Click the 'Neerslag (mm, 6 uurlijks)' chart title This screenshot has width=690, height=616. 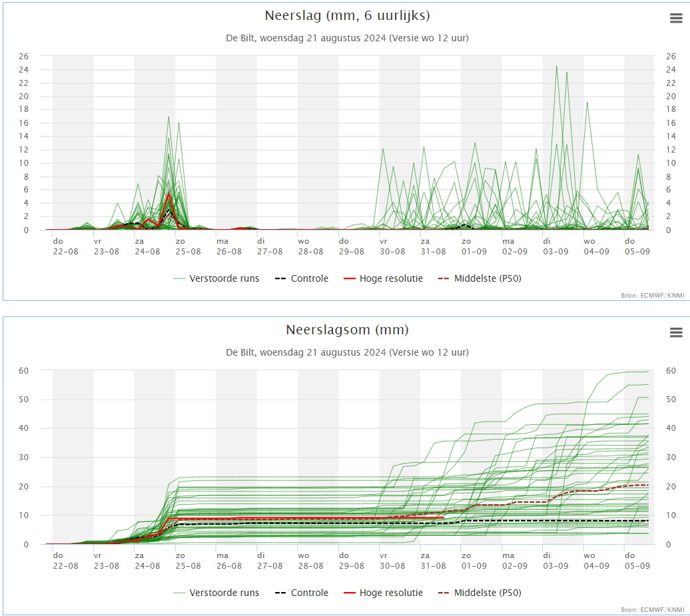(342, 15)
